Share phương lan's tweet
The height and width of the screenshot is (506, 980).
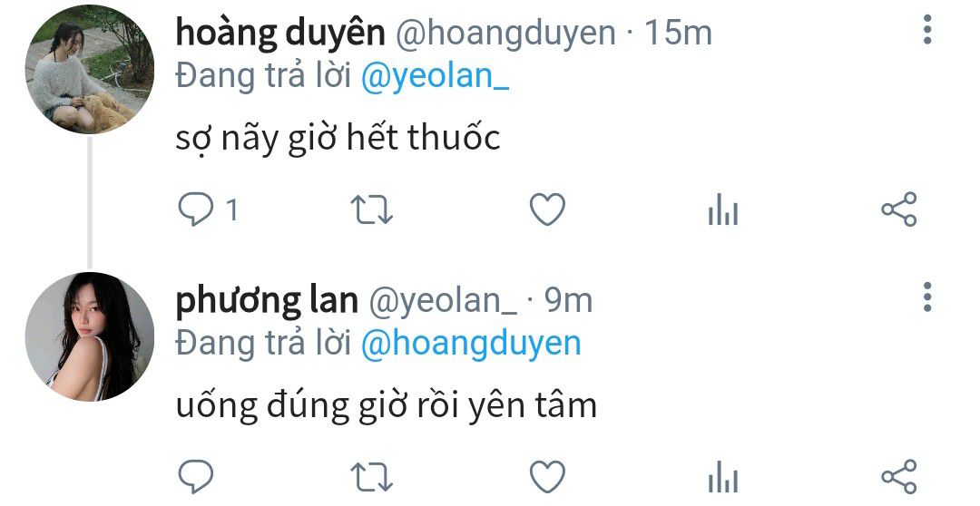pyautogui.click(x=899, y=477)
